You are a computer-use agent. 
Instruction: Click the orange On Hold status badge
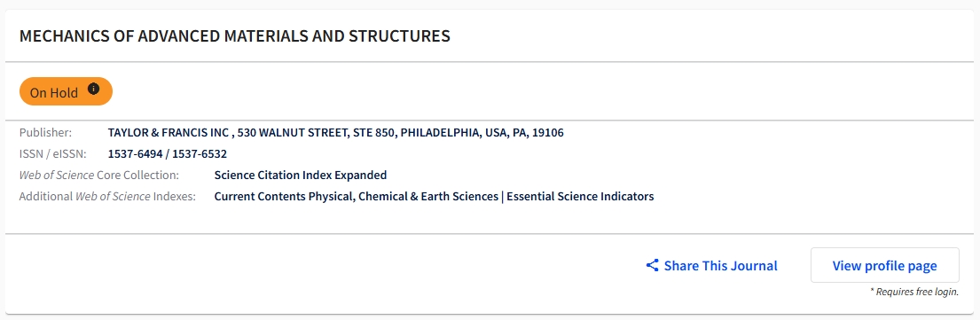[67, 92]
